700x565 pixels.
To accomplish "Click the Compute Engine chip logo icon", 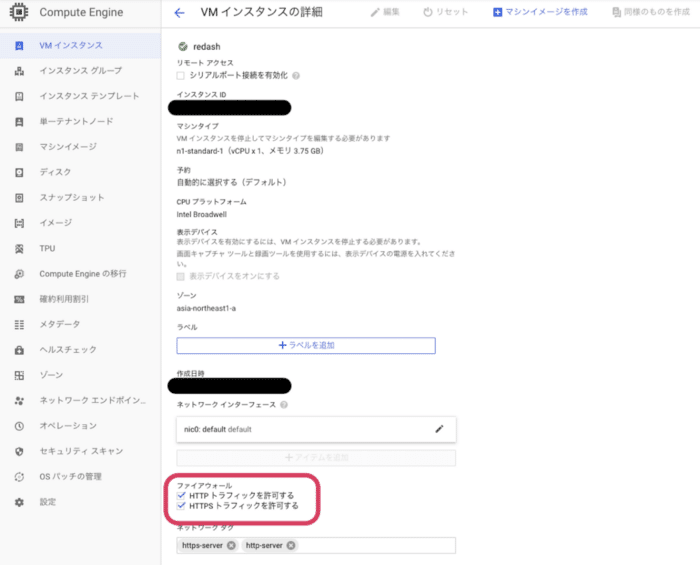I will 19,12.
